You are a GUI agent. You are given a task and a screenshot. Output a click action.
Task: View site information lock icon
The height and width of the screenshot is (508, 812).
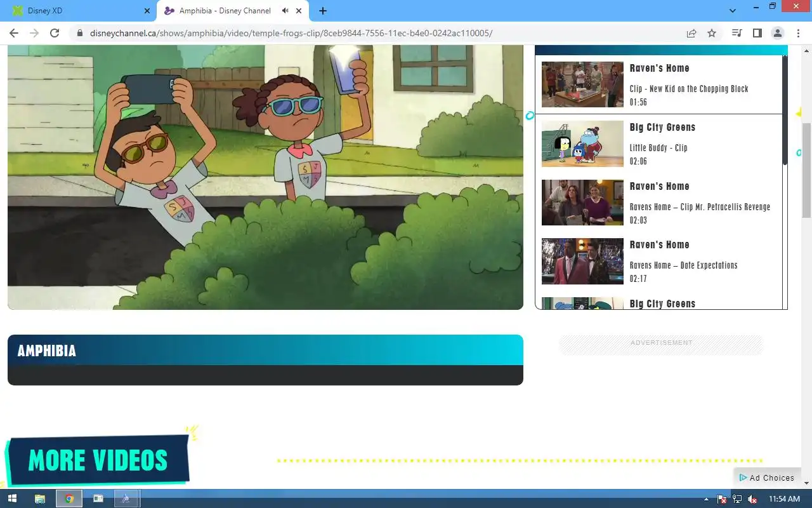pos(80,33)
